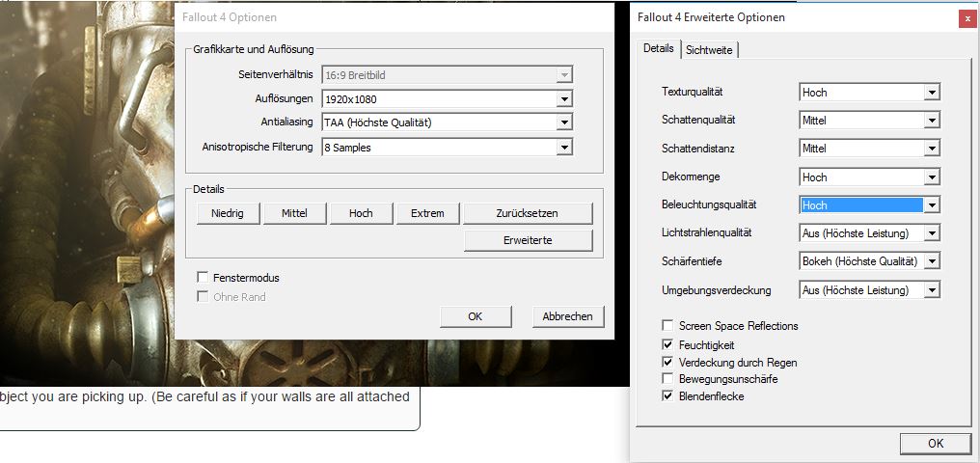The height and width of the screenshot is (463, 980).
Task: Expand the Dekormenge dropdown
Action: [x=870, y=177]
